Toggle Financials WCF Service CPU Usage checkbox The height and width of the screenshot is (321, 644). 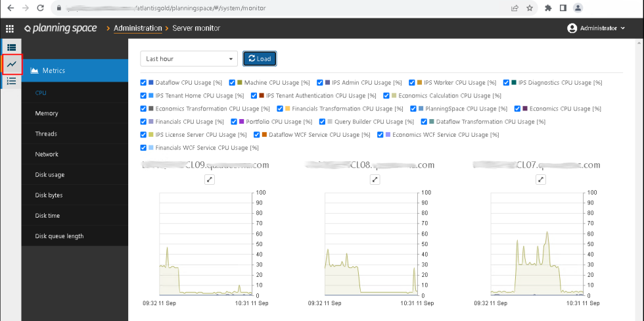click(143, 147)
